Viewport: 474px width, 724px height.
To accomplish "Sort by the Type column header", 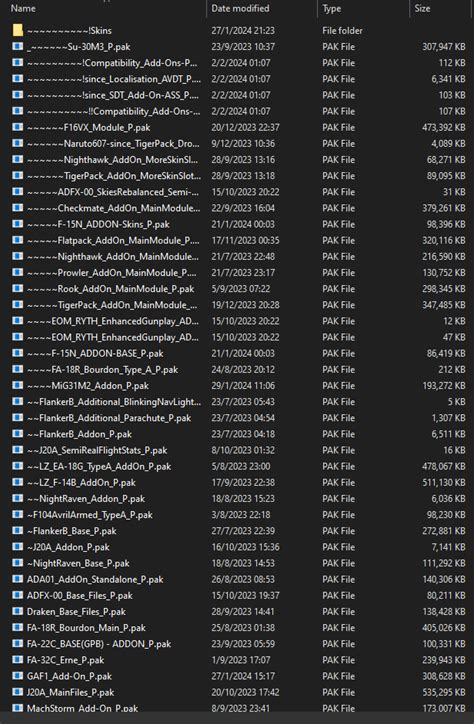I will (x=332, y=8).
